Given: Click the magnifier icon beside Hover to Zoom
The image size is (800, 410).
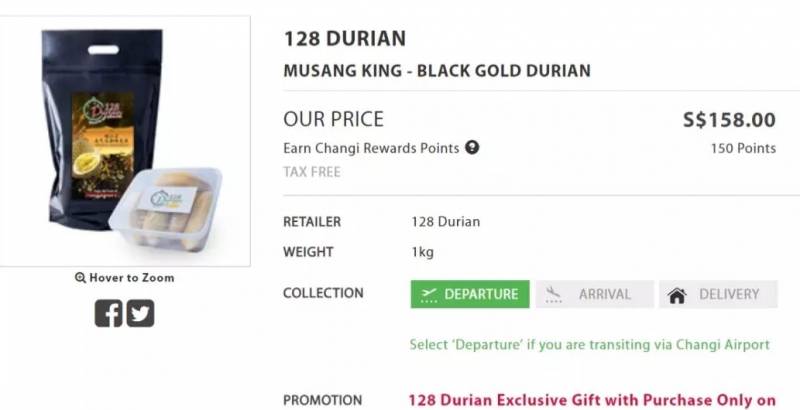Looking at the screenshot, I should pyautogui.click(x=80, y=278).
